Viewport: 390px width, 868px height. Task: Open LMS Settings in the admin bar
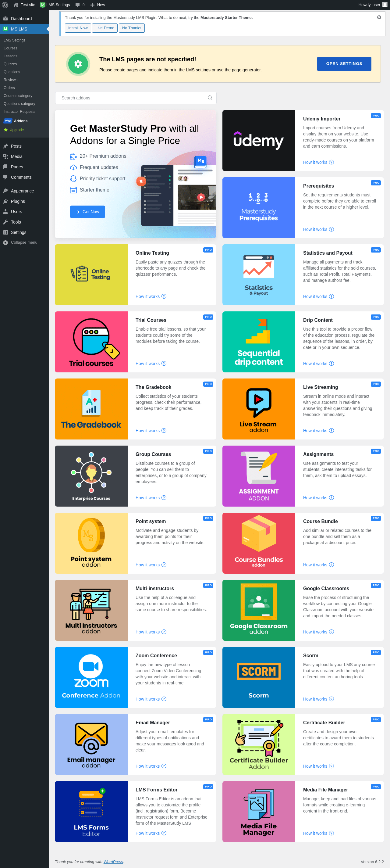[55, 5]
